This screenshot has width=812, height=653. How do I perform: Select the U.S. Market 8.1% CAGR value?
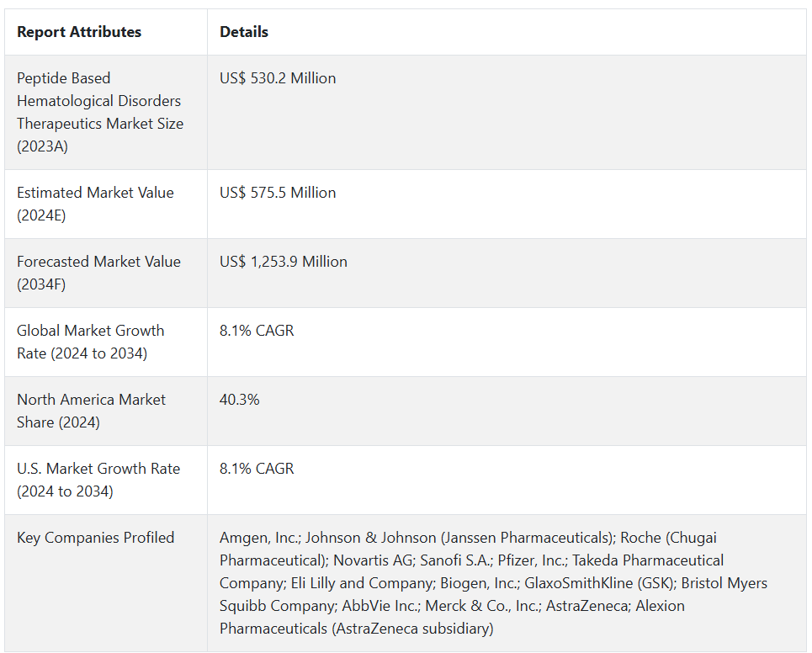coord(257,469)
